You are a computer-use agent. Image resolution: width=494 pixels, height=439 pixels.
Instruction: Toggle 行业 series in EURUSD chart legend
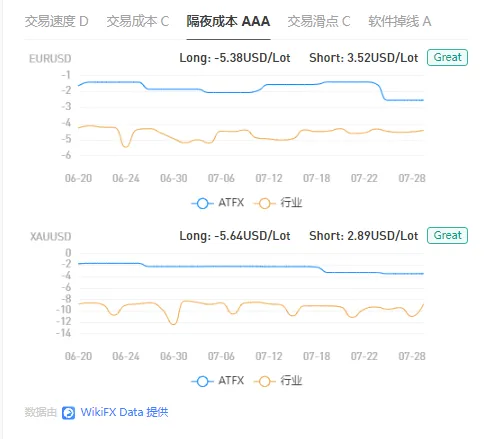click(278, 203)
